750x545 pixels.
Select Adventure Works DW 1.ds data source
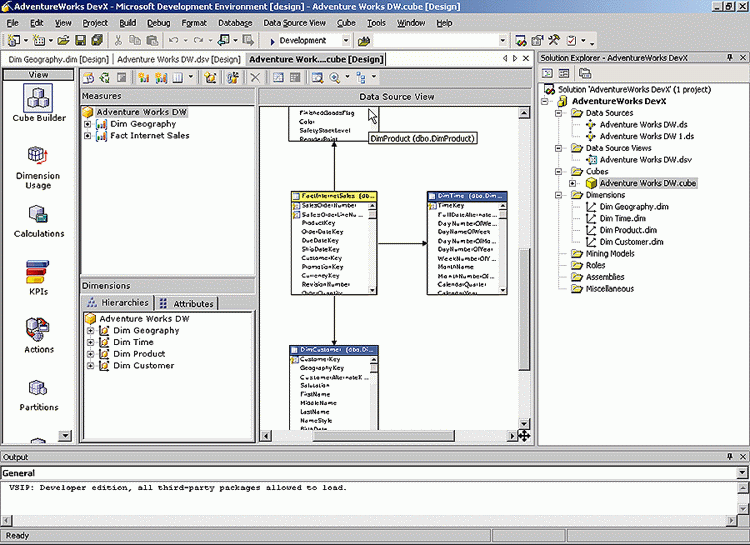647,136
